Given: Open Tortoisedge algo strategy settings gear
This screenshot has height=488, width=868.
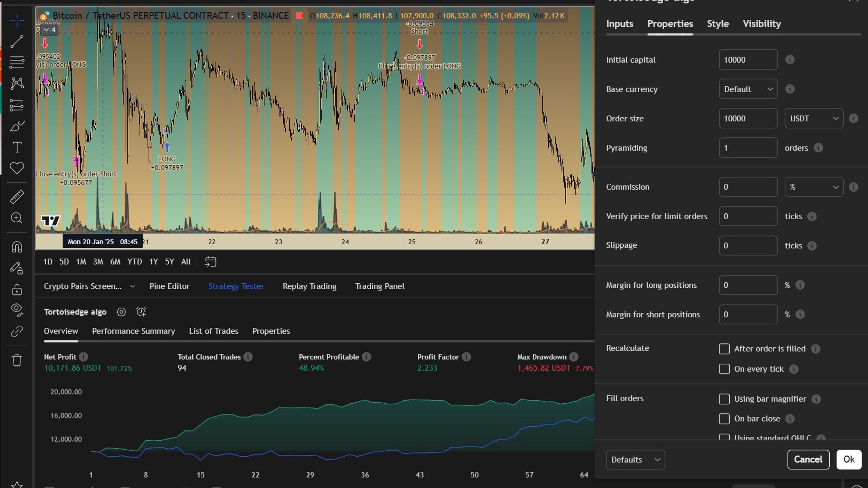Looking at the screenshot, I should pyautogui.click(x=121, y=312).
